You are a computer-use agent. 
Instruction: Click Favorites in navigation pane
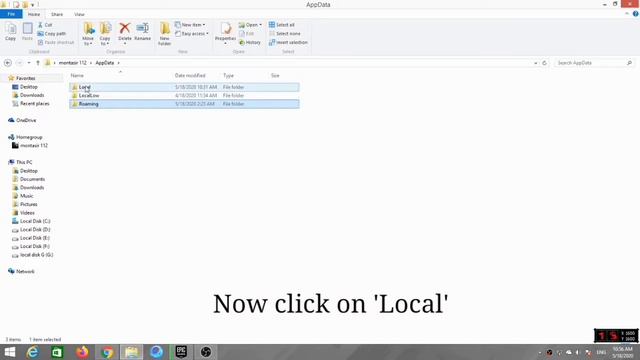[25, 78]
